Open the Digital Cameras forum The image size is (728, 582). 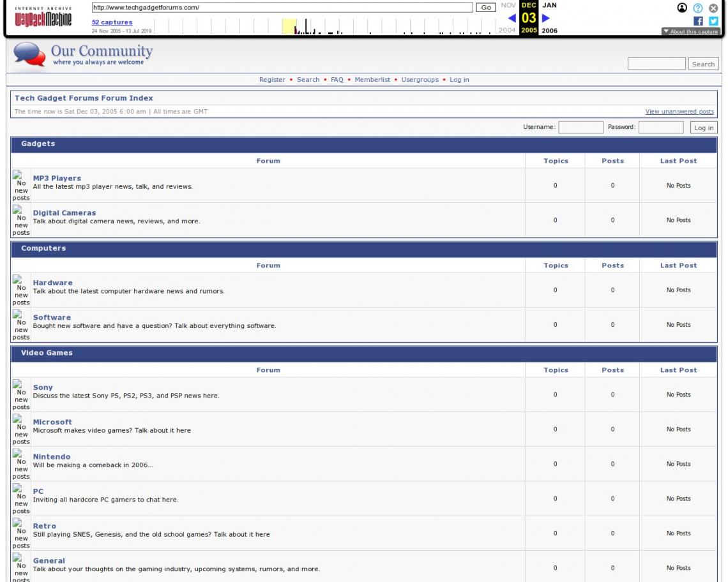[x=64, y=213]
